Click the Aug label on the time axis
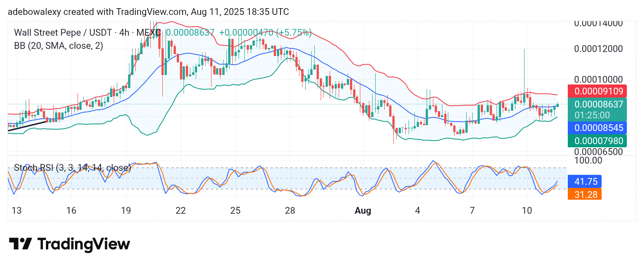The image size is (644, 267). click(x=363, y=211)
